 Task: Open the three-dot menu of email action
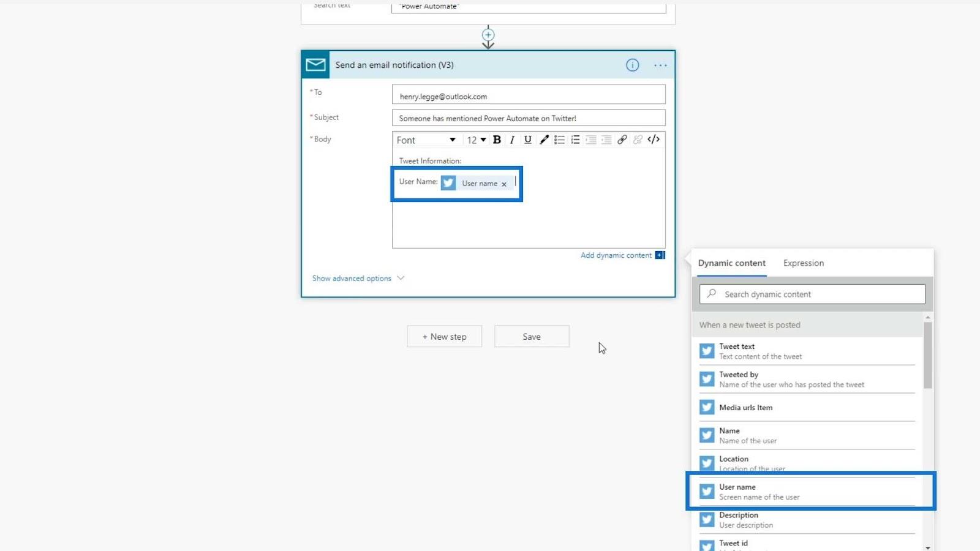tap(660, 65)
